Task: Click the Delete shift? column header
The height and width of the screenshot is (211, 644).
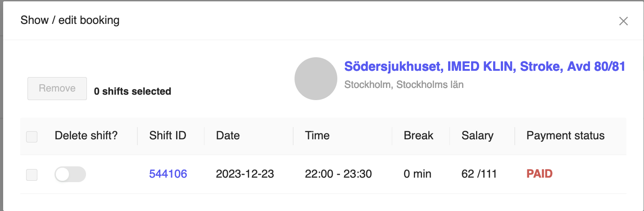Action: tap(86, 136)
